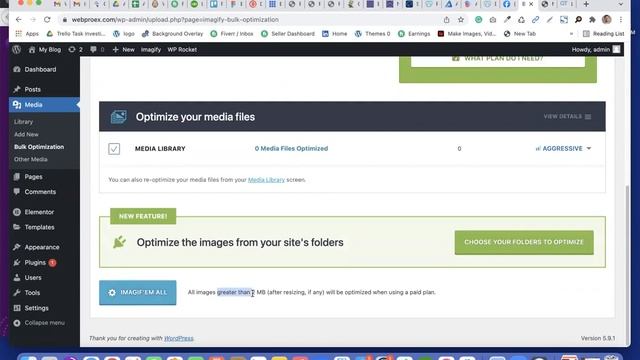
Task: Open the Imagify admin bar menu
Action: tap(151, 49)
